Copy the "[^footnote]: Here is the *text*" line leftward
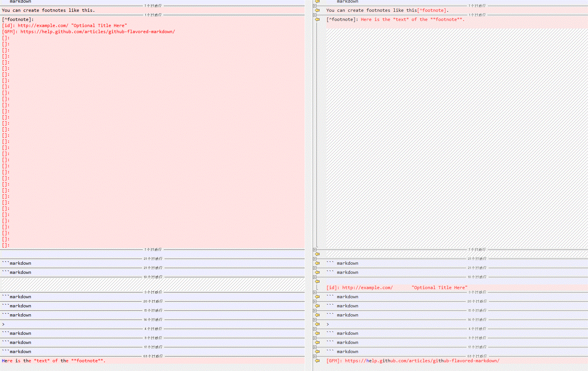 [317, 19]
